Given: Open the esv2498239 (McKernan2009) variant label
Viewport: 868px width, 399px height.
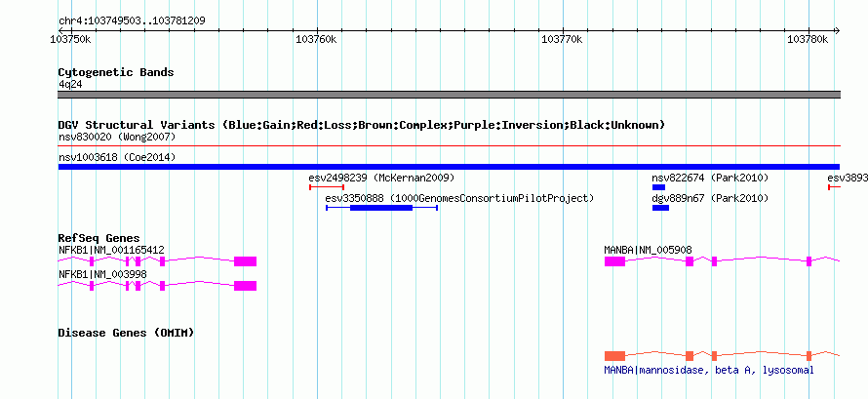Looking at the screenshot, I should tap(381, 178).
